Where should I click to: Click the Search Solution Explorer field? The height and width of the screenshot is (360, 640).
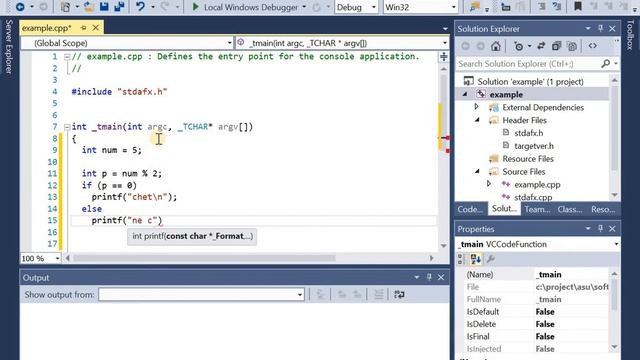point(529,64)
